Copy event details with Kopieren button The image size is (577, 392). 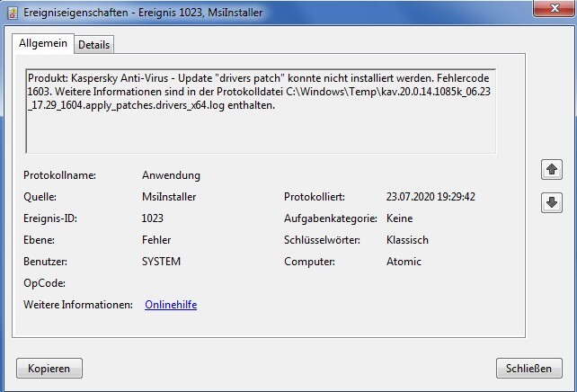pos(49,368)
